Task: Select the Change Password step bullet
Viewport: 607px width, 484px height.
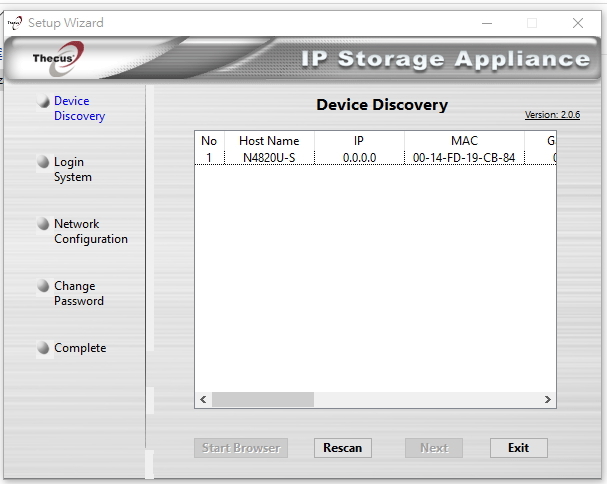Action: [x=43, y=286]
